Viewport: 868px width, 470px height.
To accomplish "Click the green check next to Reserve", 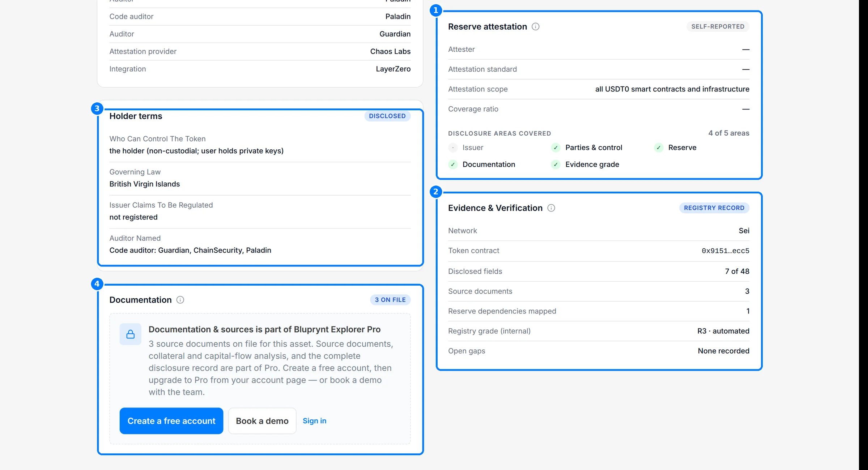I will (659, 148).
